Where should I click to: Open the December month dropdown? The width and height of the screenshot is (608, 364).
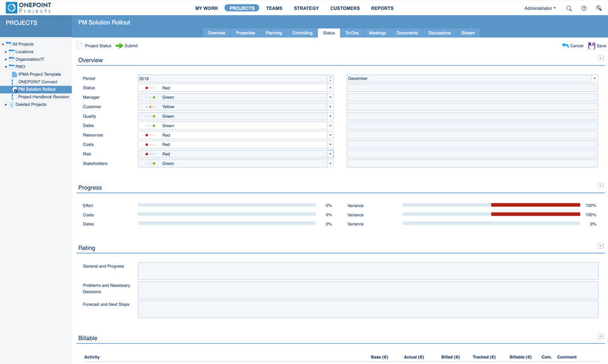click(595, 78)
